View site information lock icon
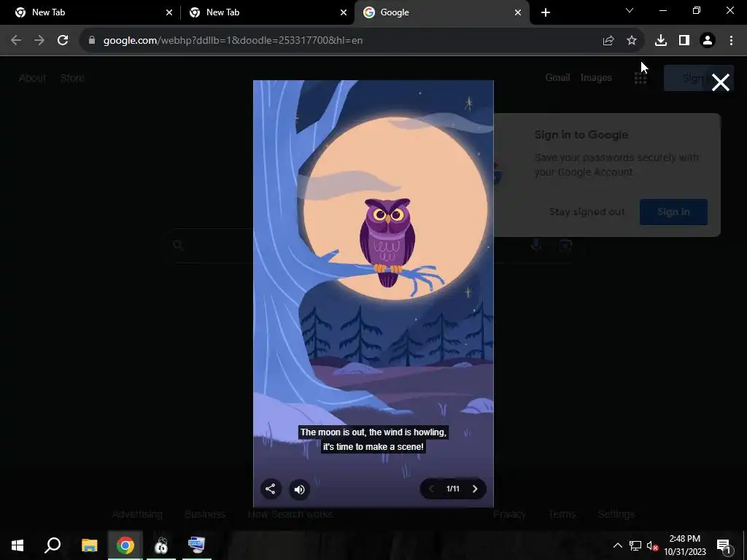Viewport: 747px width, 560px height. (92, 41)
